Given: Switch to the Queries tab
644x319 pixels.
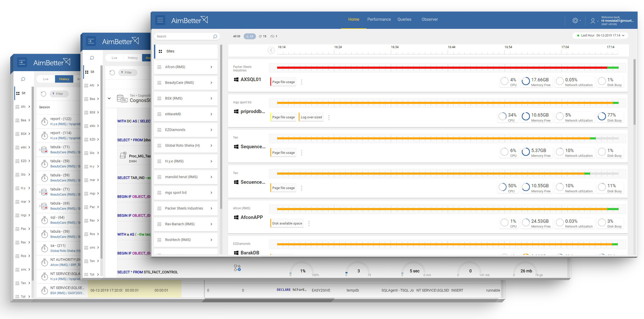Looking at the screenshot, I should tap(404, 19).
